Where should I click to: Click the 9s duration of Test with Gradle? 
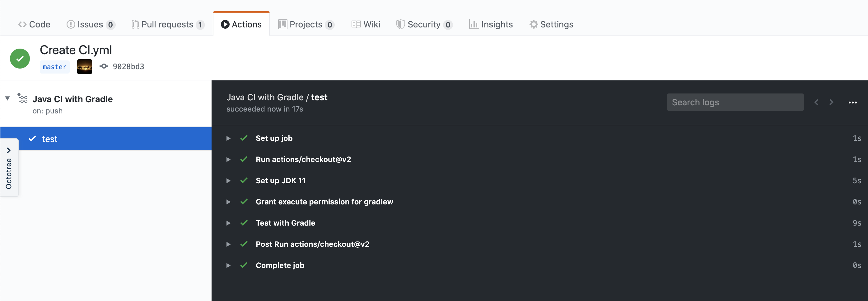(857, 223)
